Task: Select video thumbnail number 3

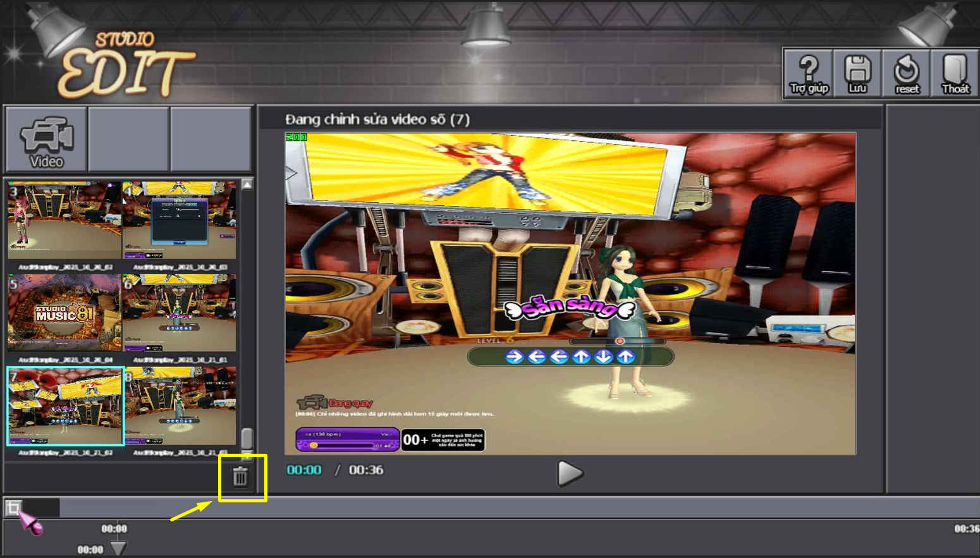Action: [64, 221]
